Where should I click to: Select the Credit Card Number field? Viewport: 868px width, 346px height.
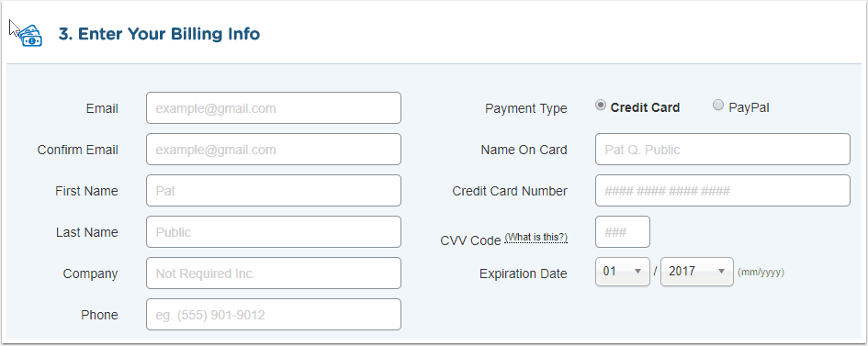click(x=722, y=191)
